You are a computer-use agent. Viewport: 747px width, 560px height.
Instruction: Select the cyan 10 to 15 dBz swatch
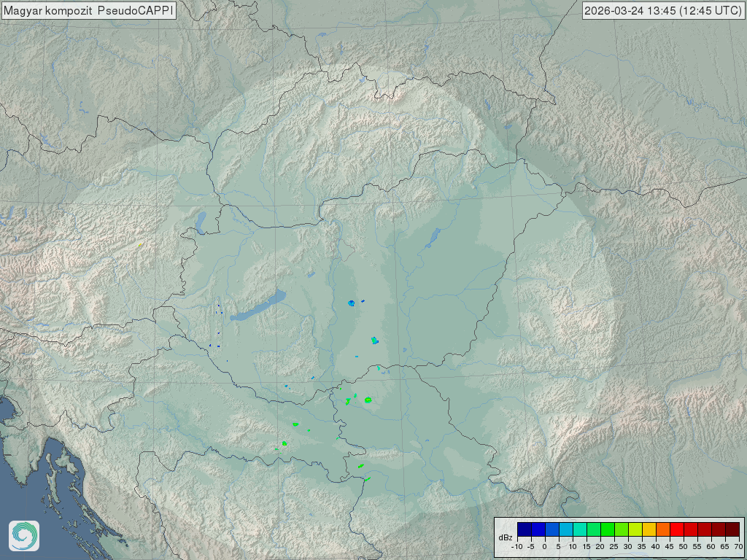point(579,529)
